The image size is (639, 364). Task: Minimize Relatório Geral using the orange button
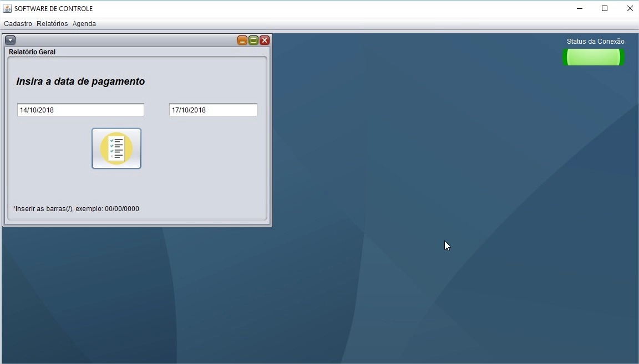pos(242,40)
